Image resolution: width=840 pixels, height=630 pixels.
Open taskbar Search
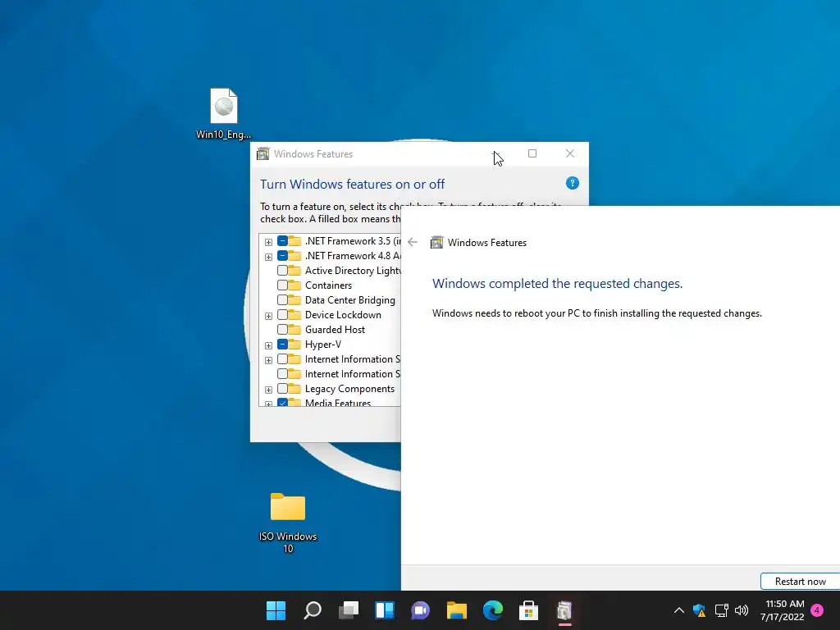click(x=313, y=610)
